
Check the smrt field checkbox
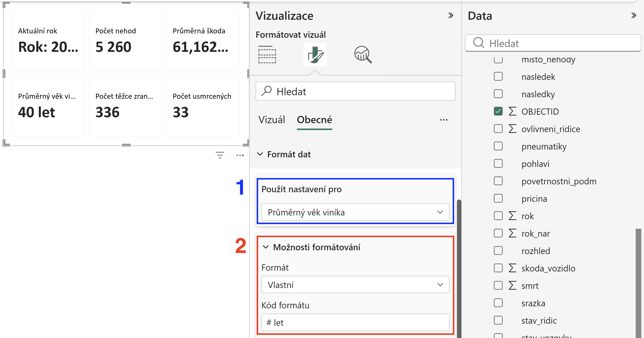(x=498, y=285)
